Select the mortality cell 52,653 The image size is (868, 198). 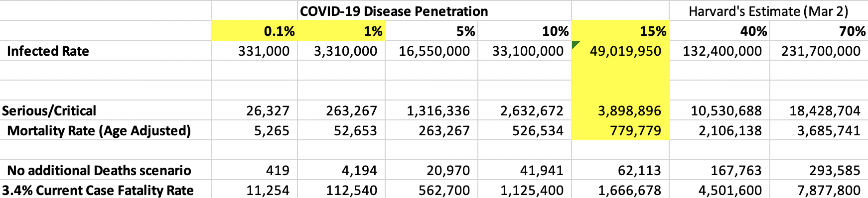coord(341,130)
